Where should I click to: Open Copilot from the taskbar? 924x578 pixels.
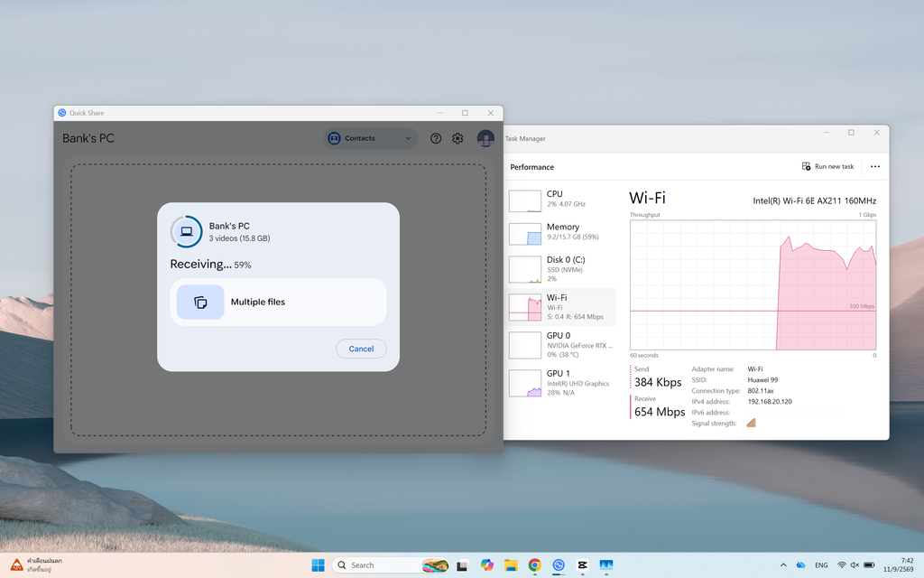click(486, 565)
